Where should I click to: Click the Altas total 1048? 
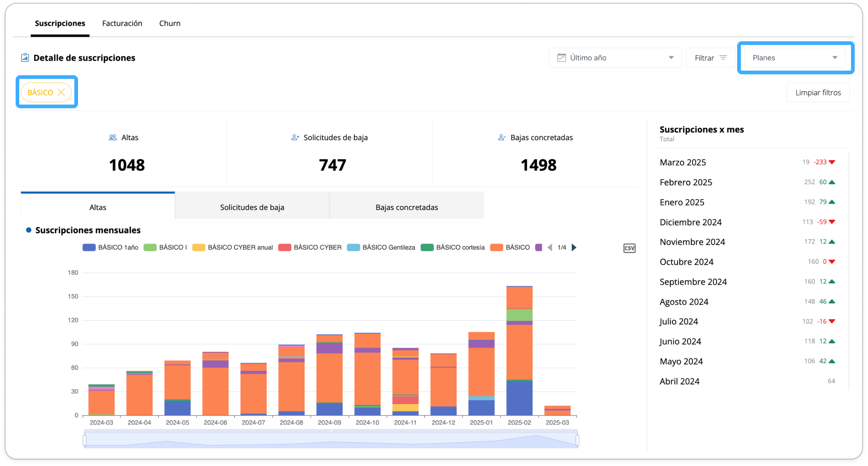pos(127,165)
